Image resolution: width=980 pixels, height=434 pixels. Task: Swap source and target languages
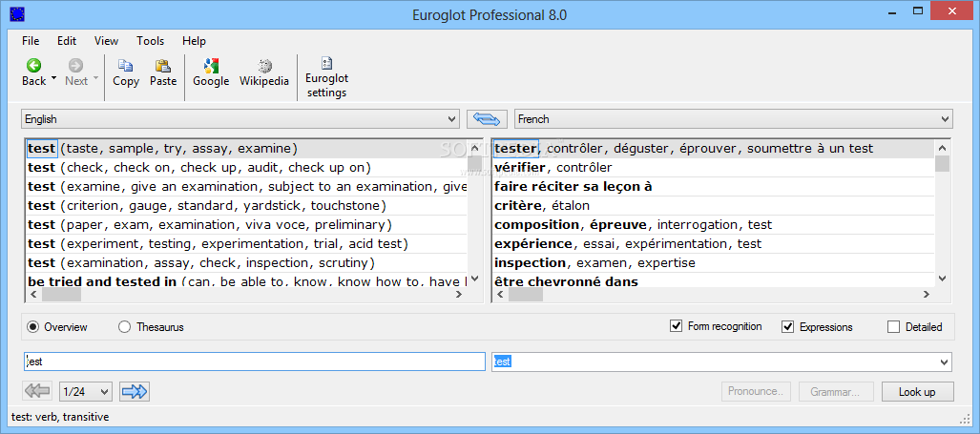[487, 118]
